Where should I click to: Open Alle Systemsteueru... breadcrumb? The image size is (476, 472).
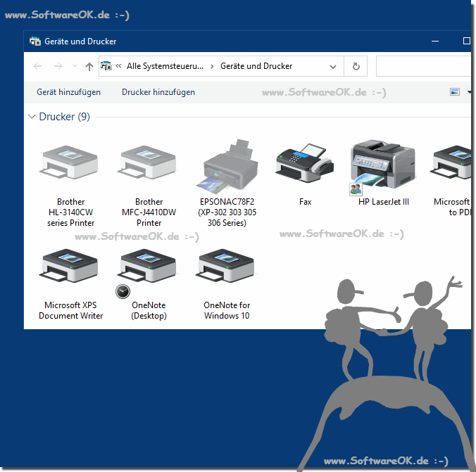tap(165, 66)
